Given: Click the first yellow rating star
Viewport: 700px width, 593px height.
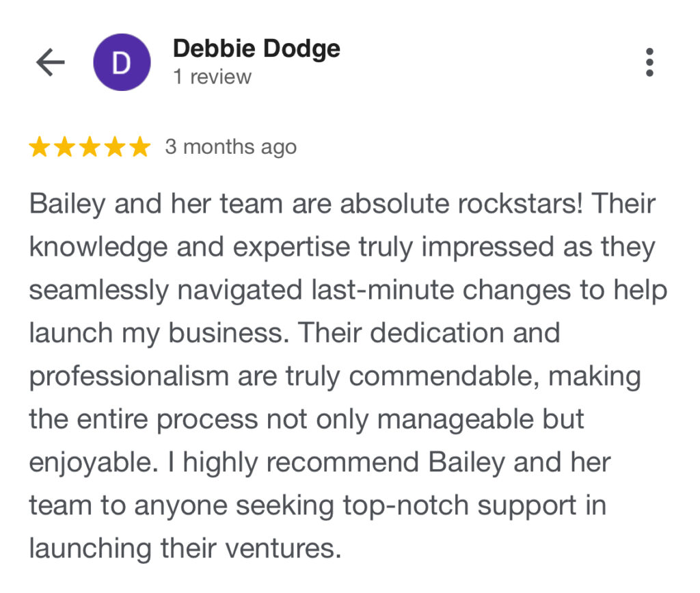Looking at the screenshot, I should 40,147.
